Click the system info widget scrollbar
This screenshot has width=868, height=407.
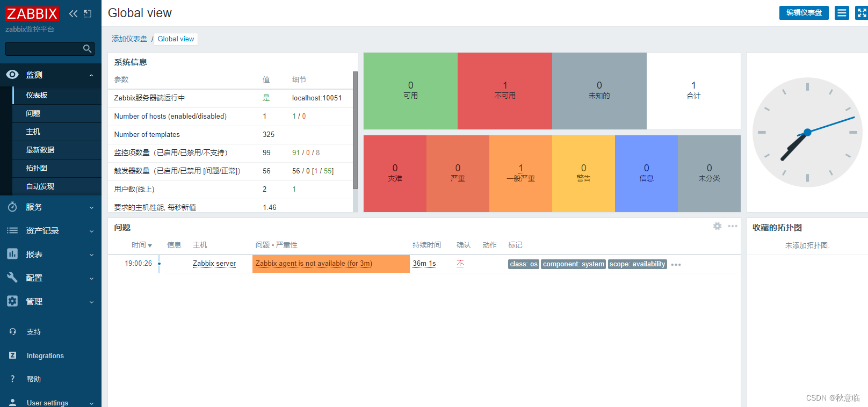(x=355, y=130)
